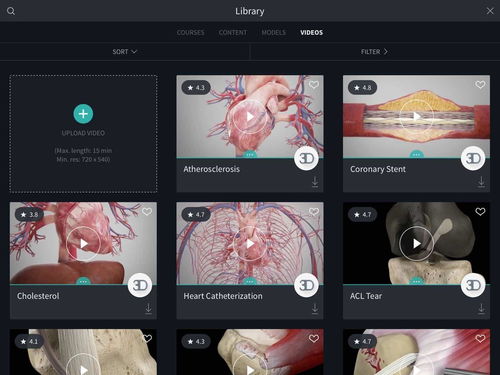Favorite the Cholesterol video

coord(147,211)
